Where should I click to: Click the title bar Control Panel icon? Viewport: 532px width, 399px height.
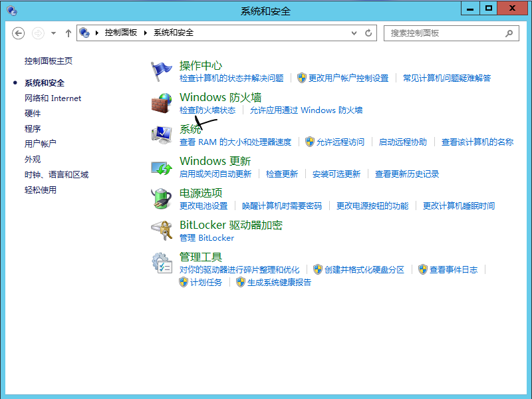coord(12,11)
